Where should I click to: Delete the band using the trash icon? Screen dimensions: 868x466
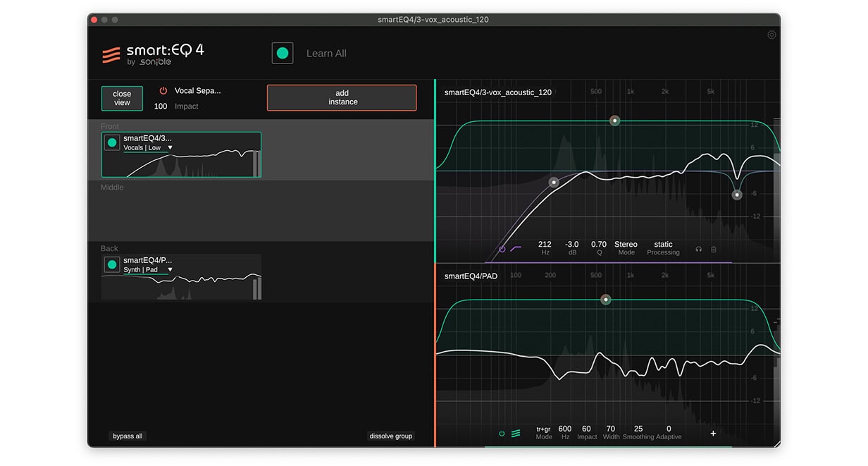point(714,249)
